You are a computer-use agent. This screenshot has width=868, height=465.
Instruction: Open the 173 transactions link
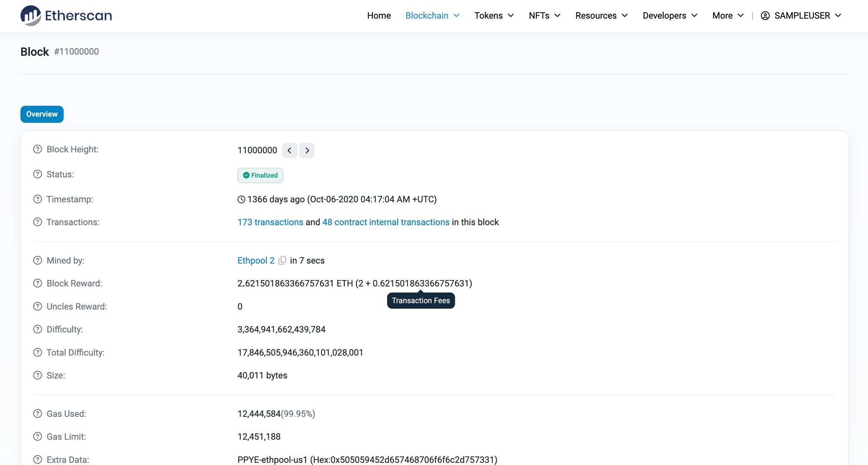pyautogui.click(x=270, y=222)
